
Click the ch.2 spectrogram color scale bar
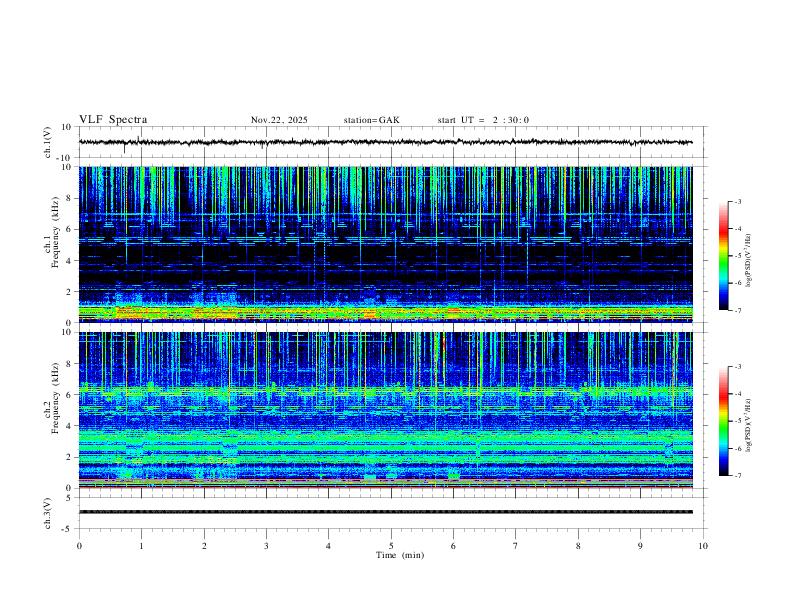(723, 421)
